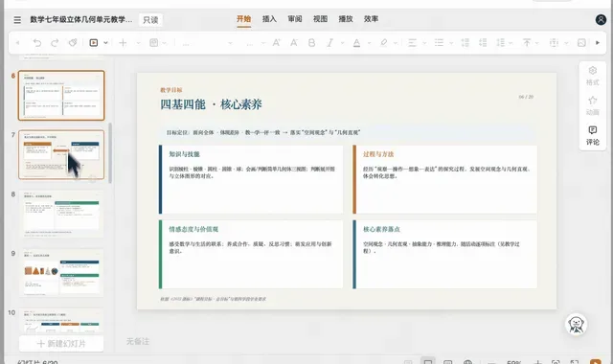
Task: Click the 只读 read-only badge
Action: (150, 20)
